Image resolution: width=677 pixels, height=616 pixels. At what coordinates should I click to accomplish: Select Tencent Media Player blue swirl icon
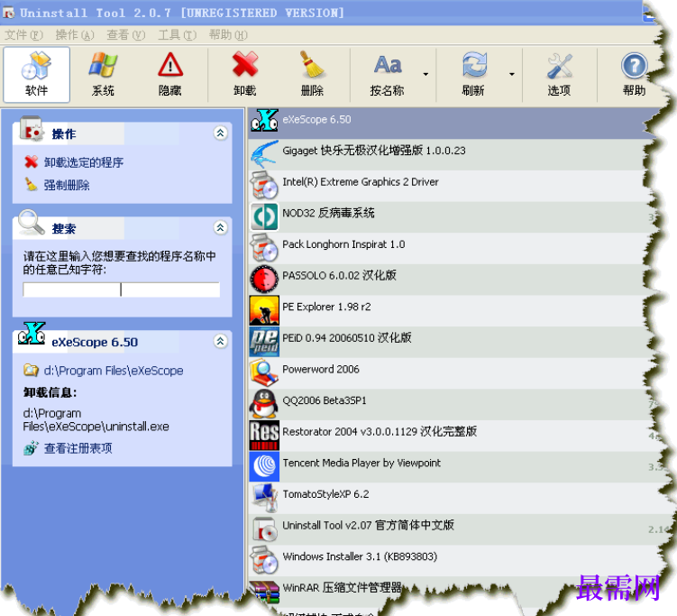pyautogui.click(x=264, y=466)
